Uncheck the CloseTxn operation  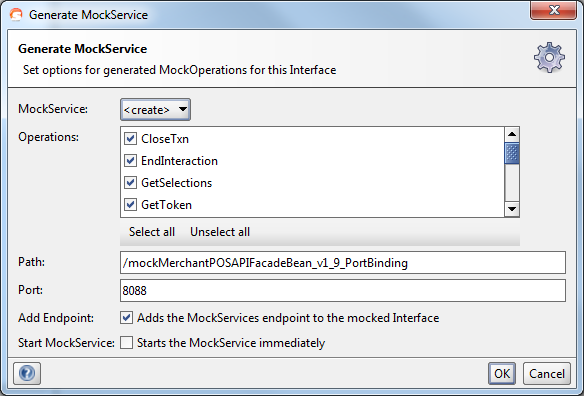(x=130, y=139)
